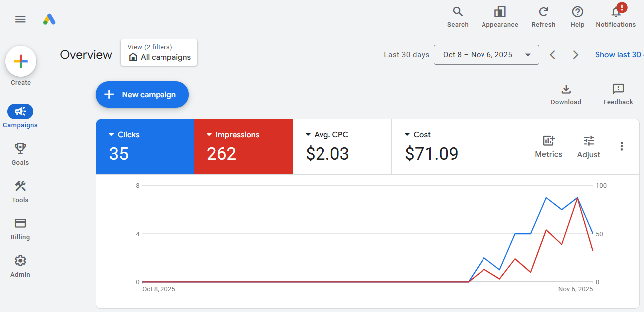This screenshot has width=644, height=312.
Task: Go to the Goals section
Action: click(x=20, y=154)
